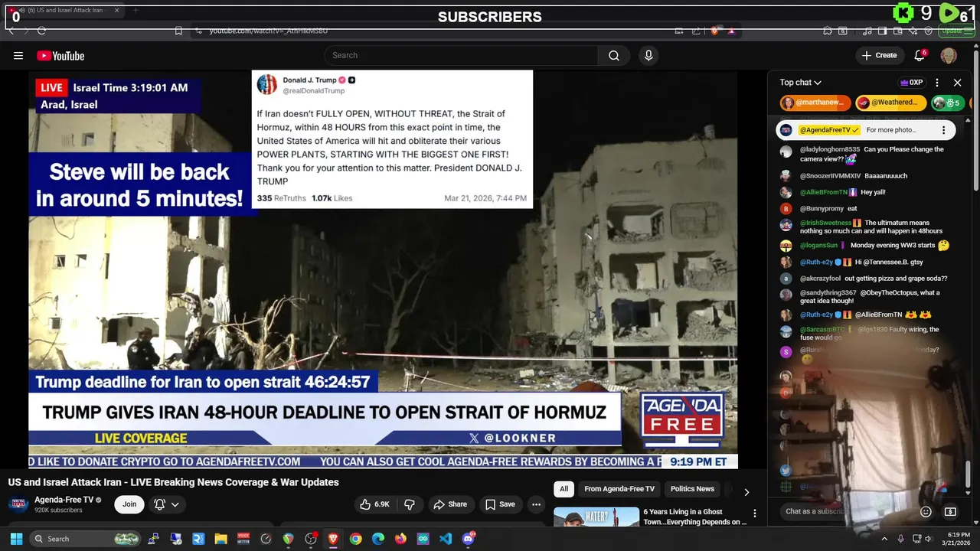Click inside the YouTube search field

(462, 55)
